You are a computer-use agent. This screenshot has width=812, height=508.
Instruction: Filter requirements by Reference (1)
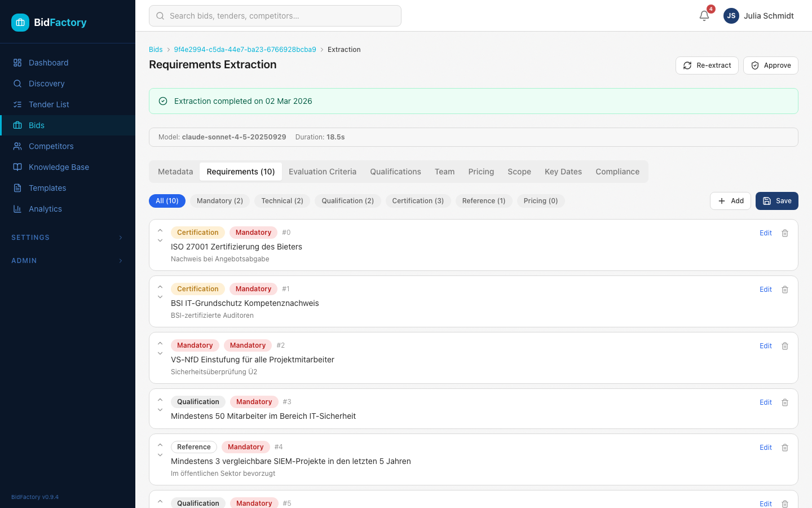(x=484, y=201)
